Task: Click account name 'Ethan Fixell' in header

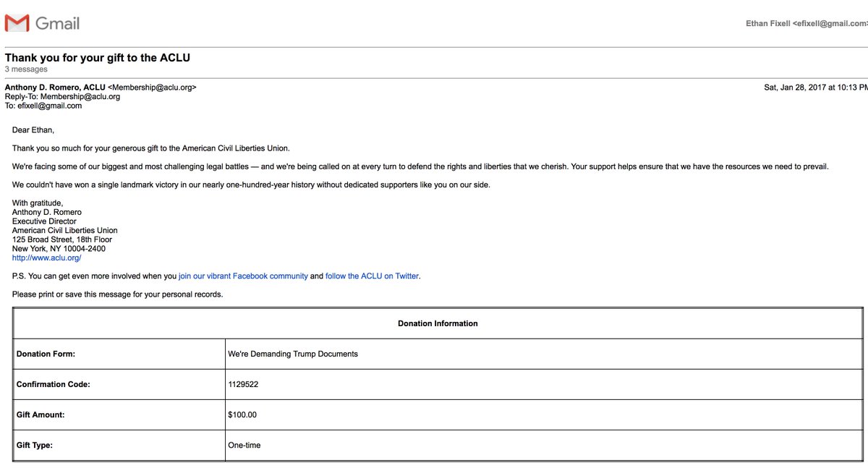Action: point(767,24)
